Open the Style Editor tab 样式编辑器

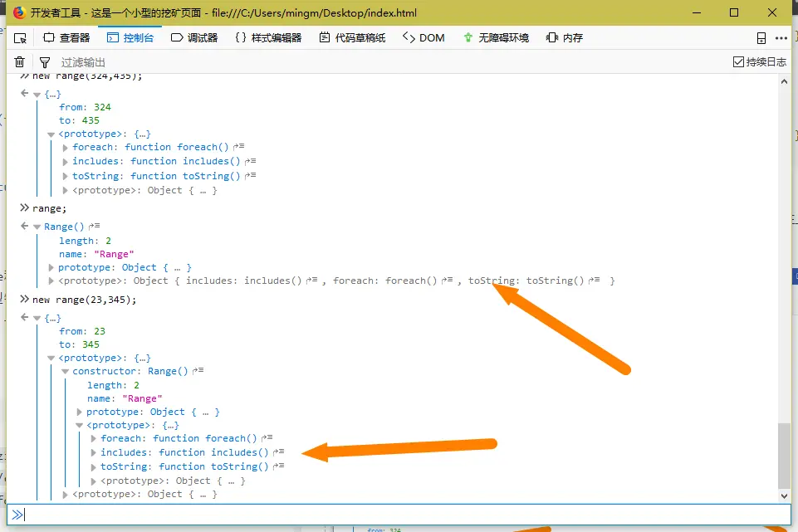[x=268, y=37]
